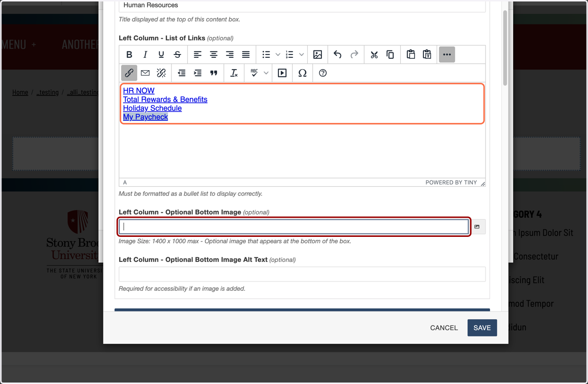Copy the selected text
This screenshot has height=384, width=588.
[x=390, y=54]
